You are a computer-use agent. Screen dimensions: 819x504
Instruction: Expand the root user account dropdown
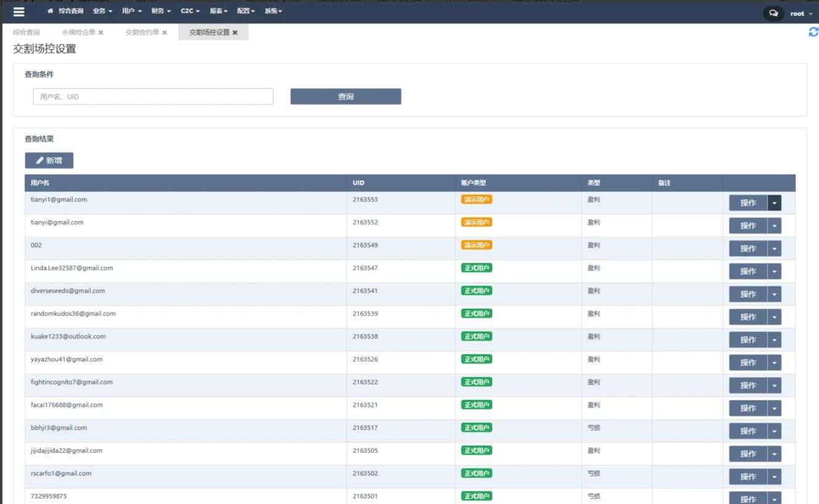pyautogui.click(x=801, y=14)
